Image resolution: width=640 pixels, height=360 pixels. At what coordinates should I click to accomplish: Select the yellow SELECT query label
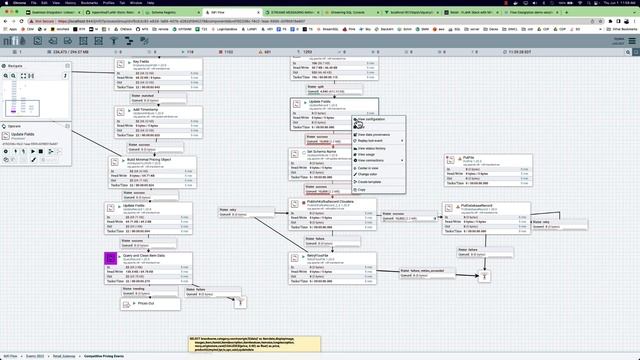click(255, 344)
